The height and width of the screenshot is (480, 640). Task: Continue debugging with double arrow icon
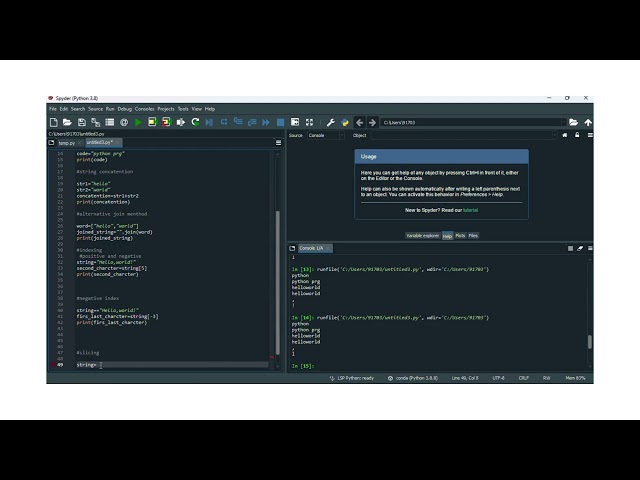pos(266,122)
